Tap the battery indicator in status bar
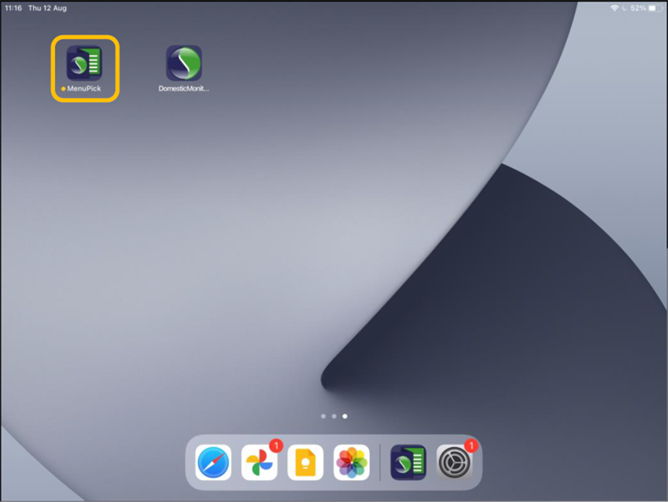The width and height of the screenshot is (668, 502). [x=655, y=8]
